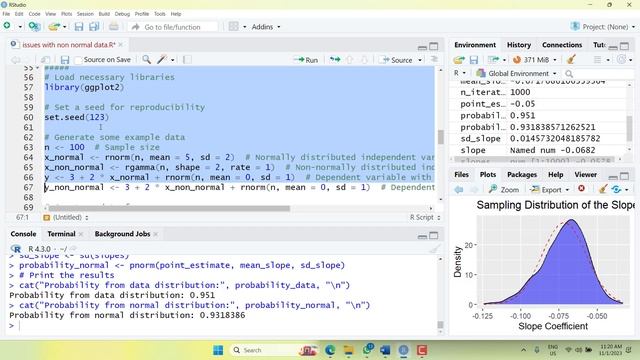
Task: Open the File menu
Action: (x=6, y=14)
